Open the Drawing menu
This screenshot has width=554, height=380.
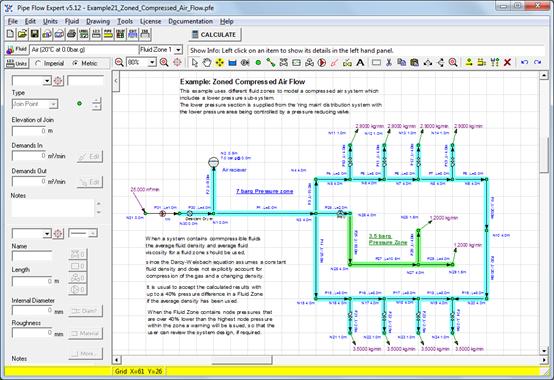click(98, 22)
